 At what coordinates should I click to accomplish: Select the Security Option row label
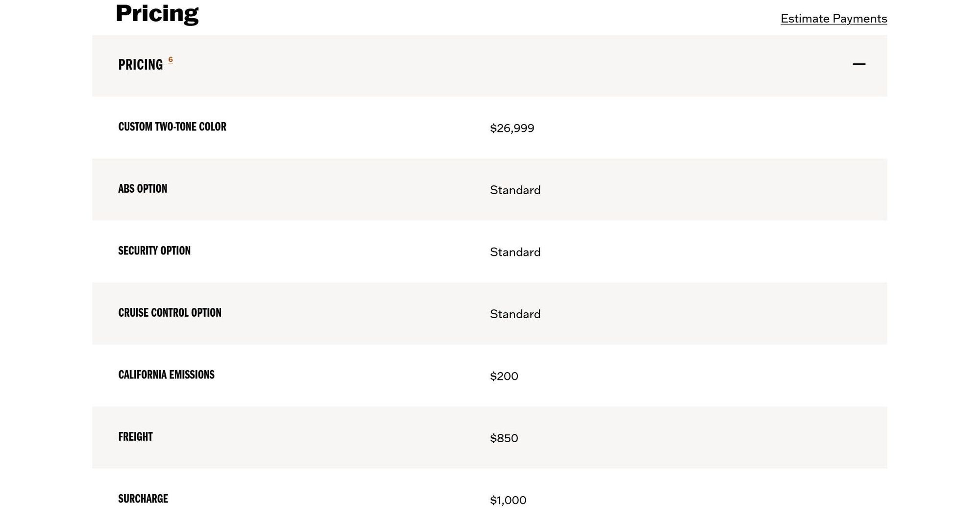154,251
